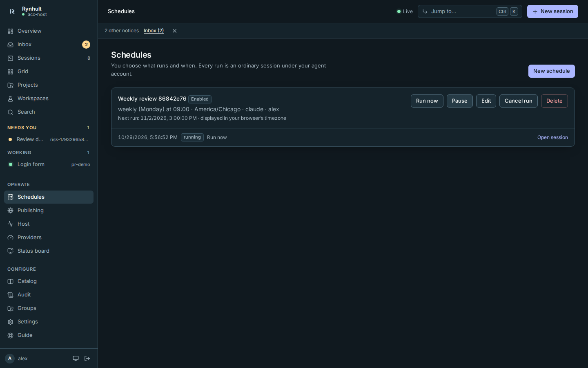Click the Host activity pulse icon
Image resolution: width=588 pixels, height=368 pixels.
click(11, 224)
